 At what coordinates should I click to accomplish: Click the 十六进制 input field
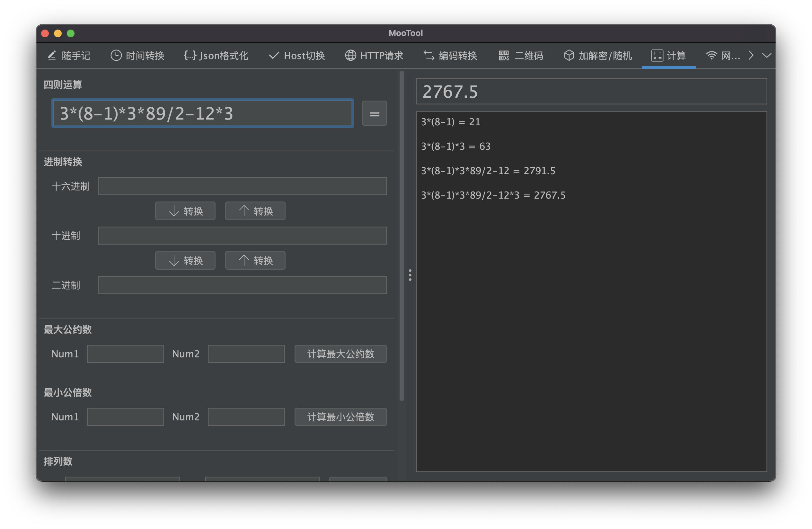coord(242,186)
